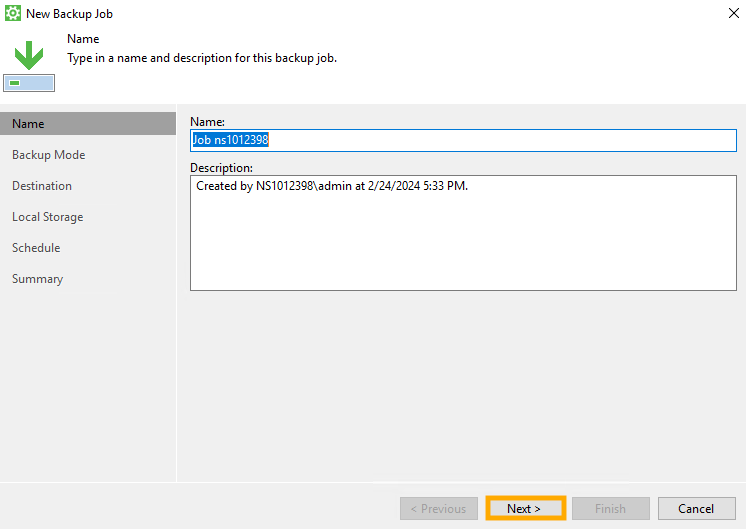The image size is (746, 529).
Task: Open the Destination step in sidebar
Action: [x=42, y=186]
